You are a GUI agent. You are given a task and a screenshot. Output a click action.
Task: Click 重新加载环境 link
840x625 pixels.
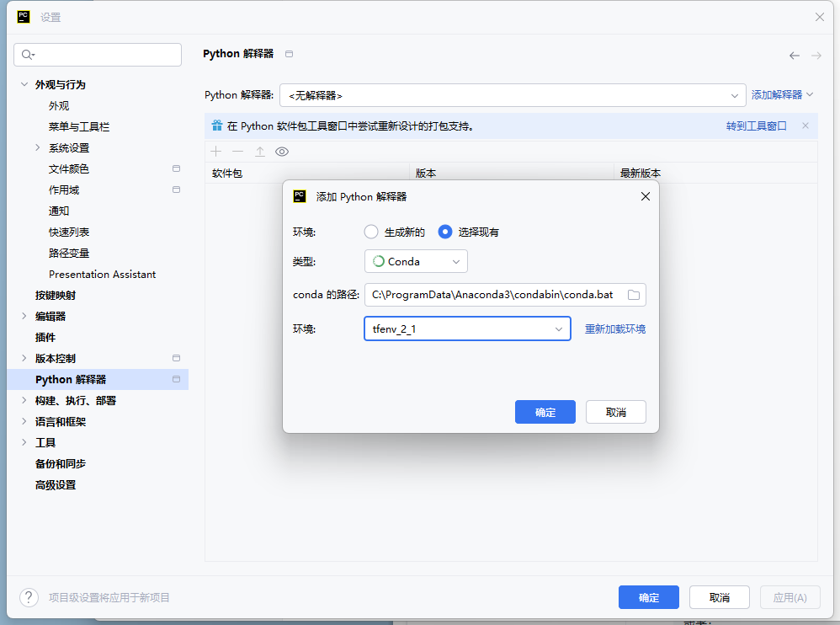[615, 329]
